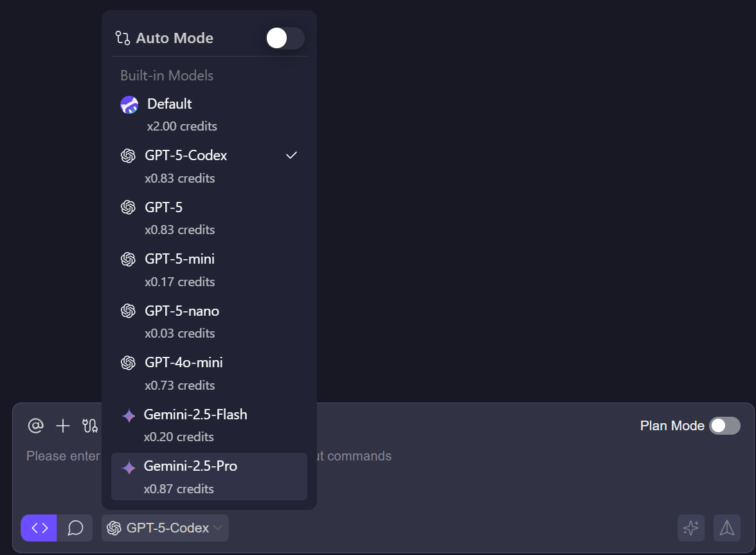Select the checked GPT-5-Codex list entry
The height and width of the screenshot is (555, 756).
point(209,166)
